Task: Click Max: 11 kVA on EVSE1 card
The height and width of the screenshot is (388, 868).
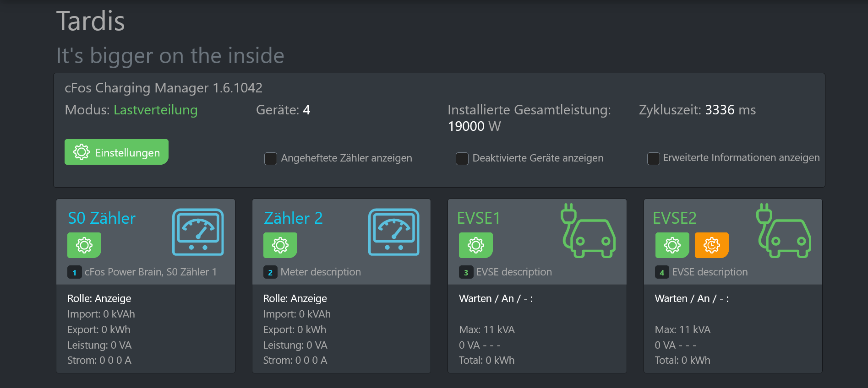Action: [x=487, y=329]
